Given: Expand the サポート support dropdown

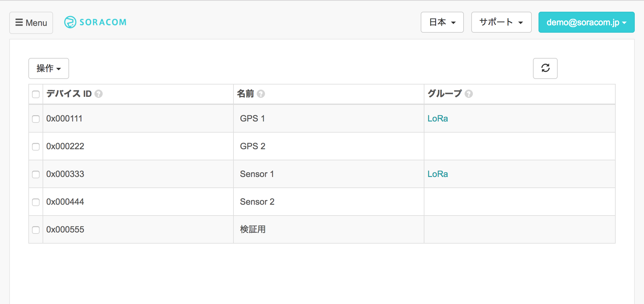Looking at the screenshot, I should 501,22.
